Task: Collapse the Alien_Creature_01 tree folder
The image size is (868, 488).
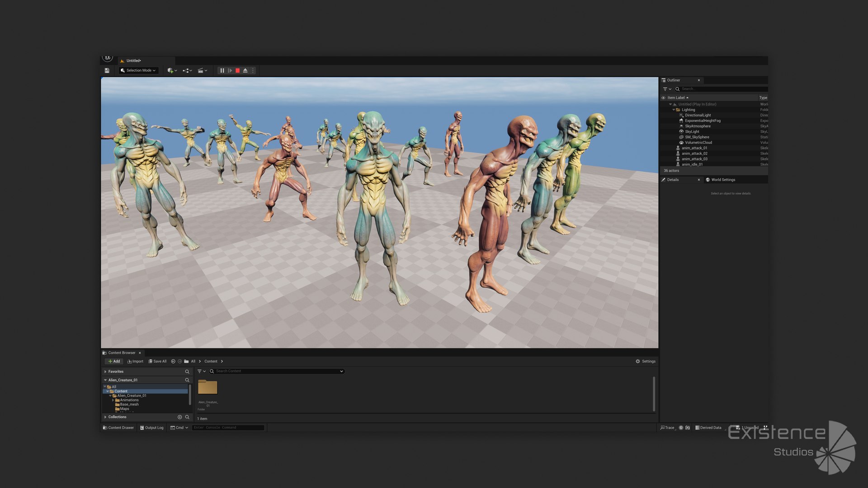Action: 110,396
